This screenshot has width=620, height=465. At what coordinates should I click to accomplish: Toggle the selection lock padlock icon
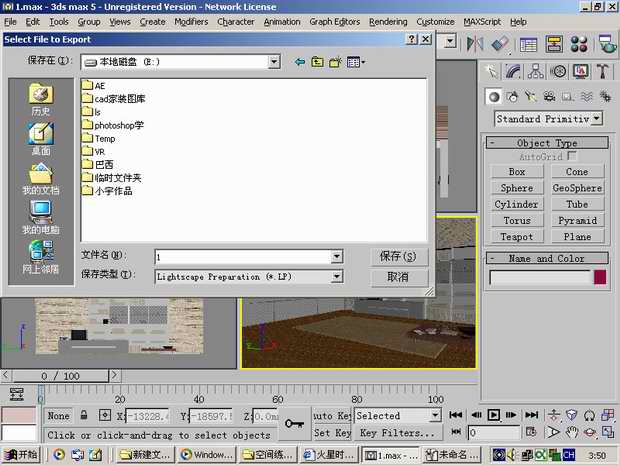pyautogui.click(x=84, y=415)
